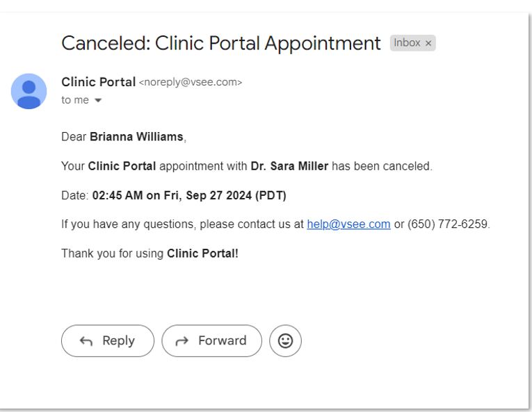Select the noreply@vsee.com sender address
The height and width of the screenshot is (412, 532).
click(x=191, y=82)
